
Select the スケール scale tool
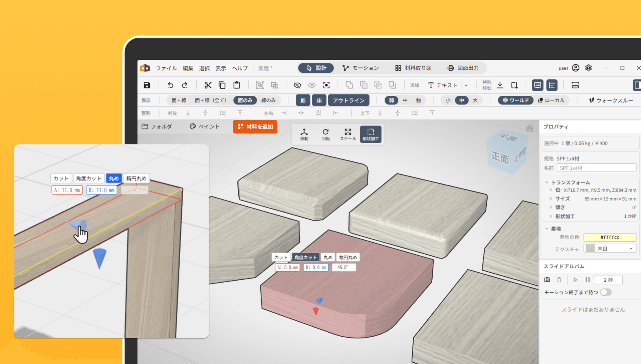(348, 134)
